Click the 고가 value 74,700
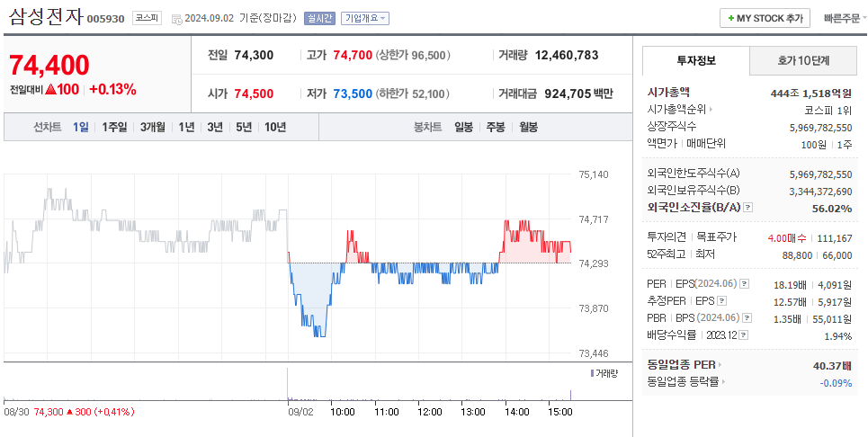The height and width of the screenshot is (437, 868). (x=353, y=56)
